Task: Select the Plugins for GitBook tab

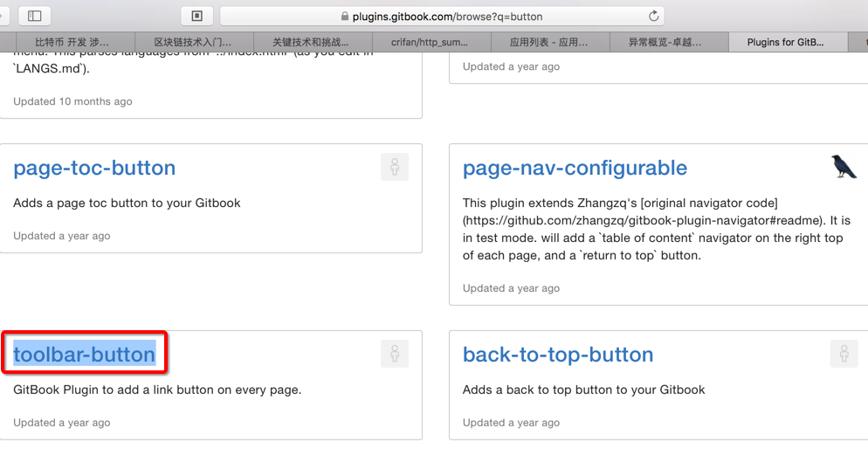Action: [786, 42]
